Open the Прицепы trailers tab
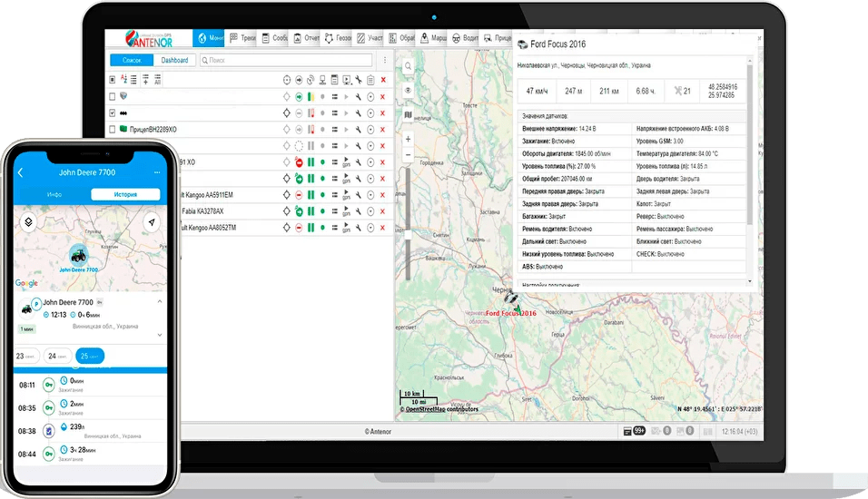Screen dimensions: 868x499 tap(497, 37)
